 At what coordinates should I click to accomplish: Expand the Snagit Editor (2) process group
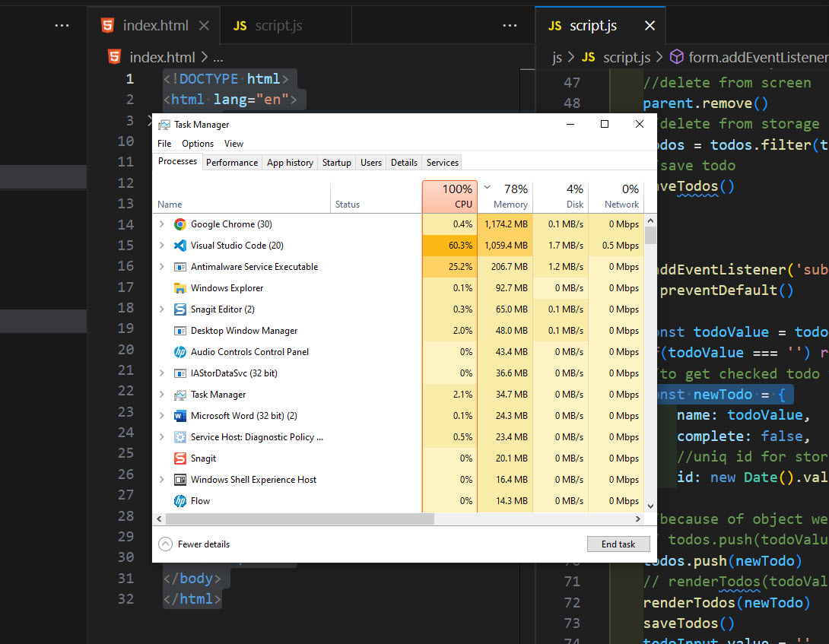(162, 309)
